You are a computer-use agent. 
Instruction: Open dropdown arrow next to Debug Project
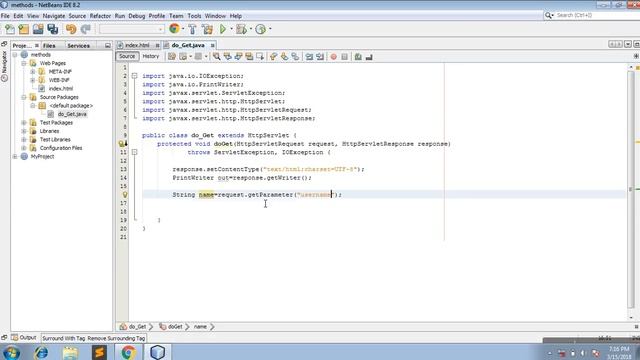pos(251,29)
